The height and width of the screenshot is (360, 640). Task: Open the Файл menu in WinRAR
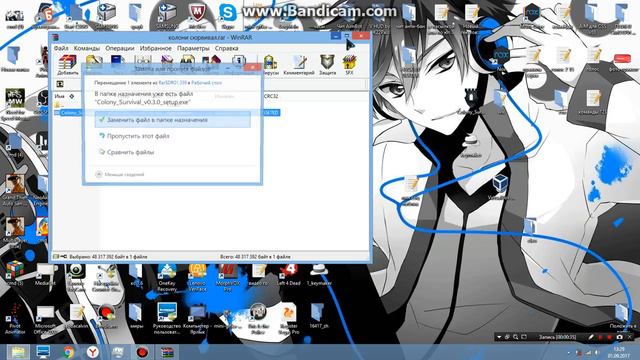point(61,48)
